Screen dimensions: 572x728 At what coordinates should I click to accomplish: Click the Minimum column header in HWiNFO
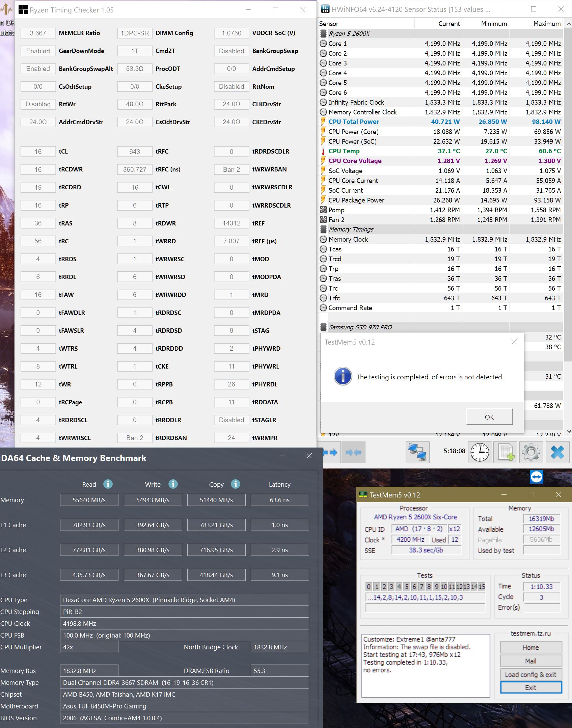(x=485, y=24)
